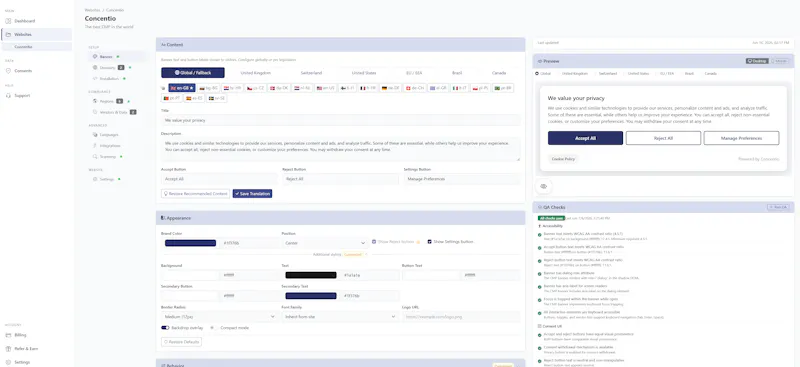Select the United States content tab
Image resolution: width=800 pixels, height=367 pixels.
click(x=364, y=73)
